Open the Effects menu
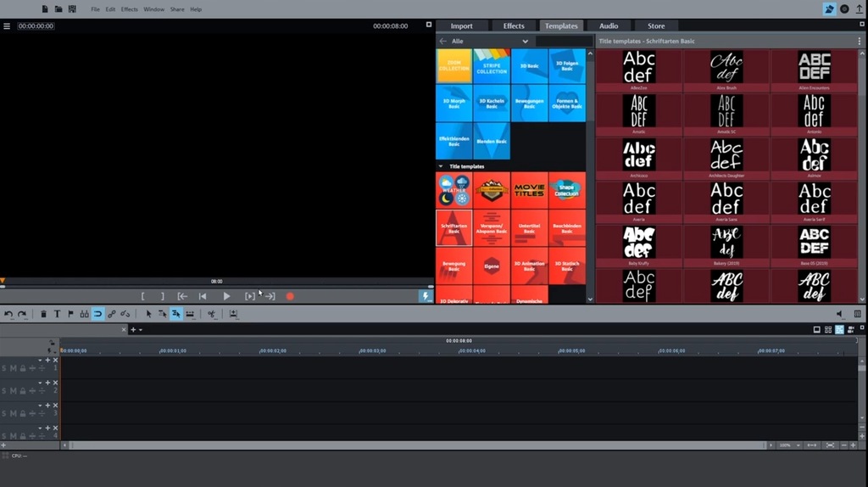The image size is (868, 487). click(129, 9)
